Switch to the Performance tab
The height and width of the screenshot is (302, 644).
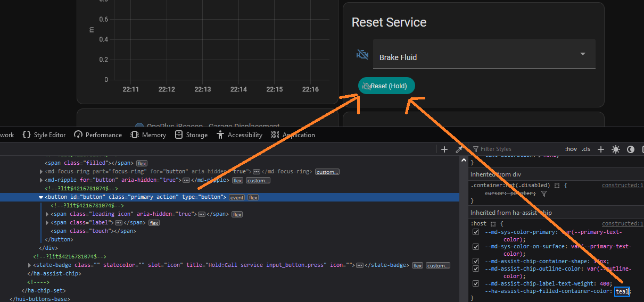point(98,135)
